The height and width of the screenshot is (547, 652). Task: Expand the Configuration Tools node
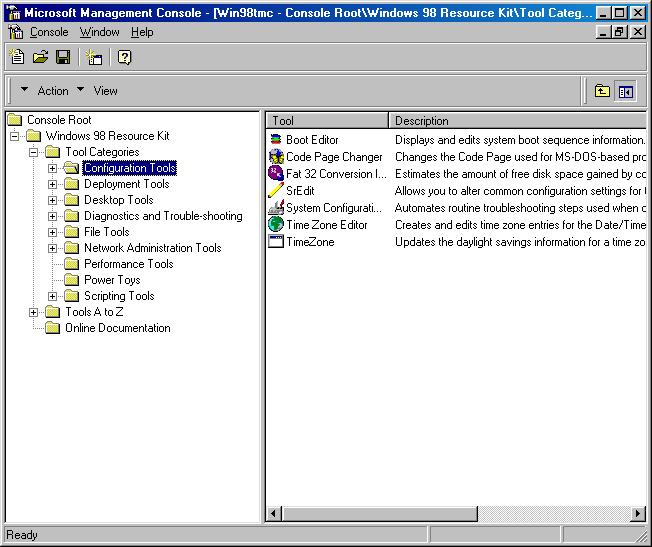(x=52, y=168)
